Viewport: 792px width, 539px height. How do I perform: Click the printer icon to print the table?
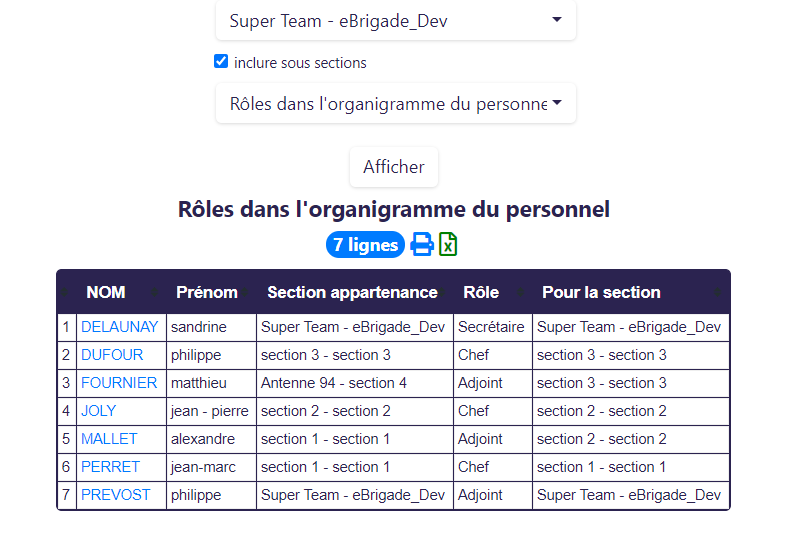pyautogui.click(x=422, y=245)
